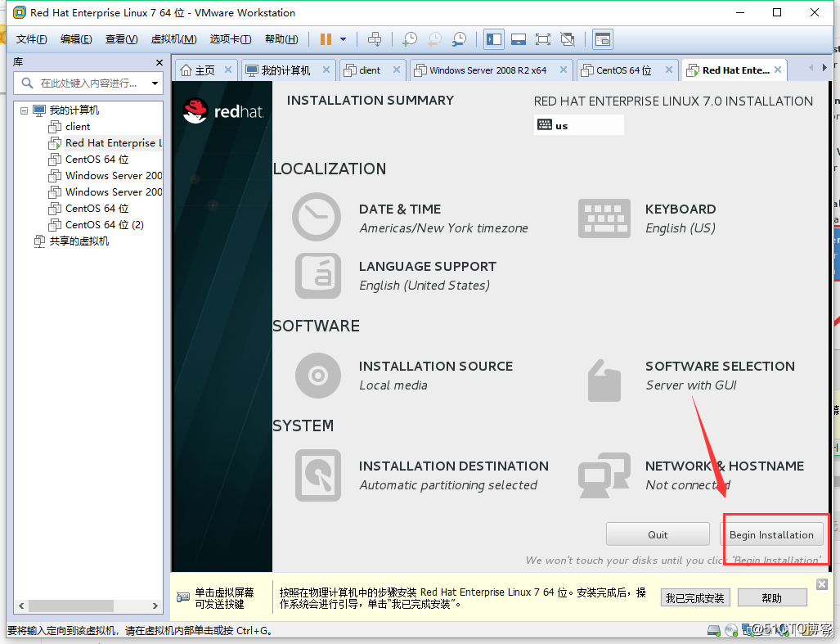Viewport: 840px width, 644px height.
Task: Click the Begin Installation button
Action: pyautogui.click(x=771, y=534)
